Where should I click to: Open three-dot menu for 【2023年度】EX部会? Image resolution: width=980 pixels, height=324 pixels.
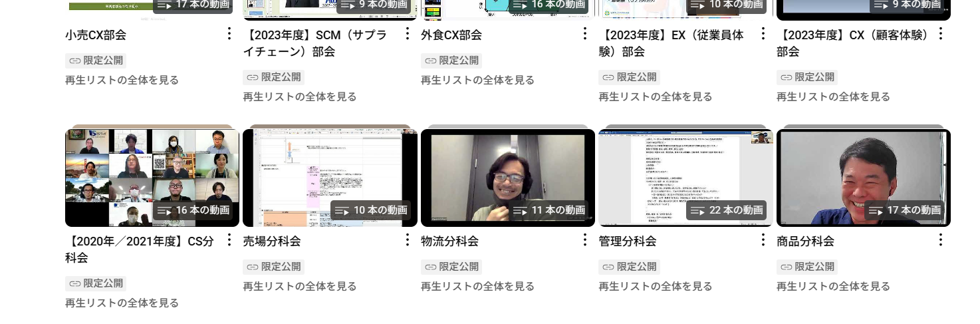pyautogui.click(x=763, y=34)
